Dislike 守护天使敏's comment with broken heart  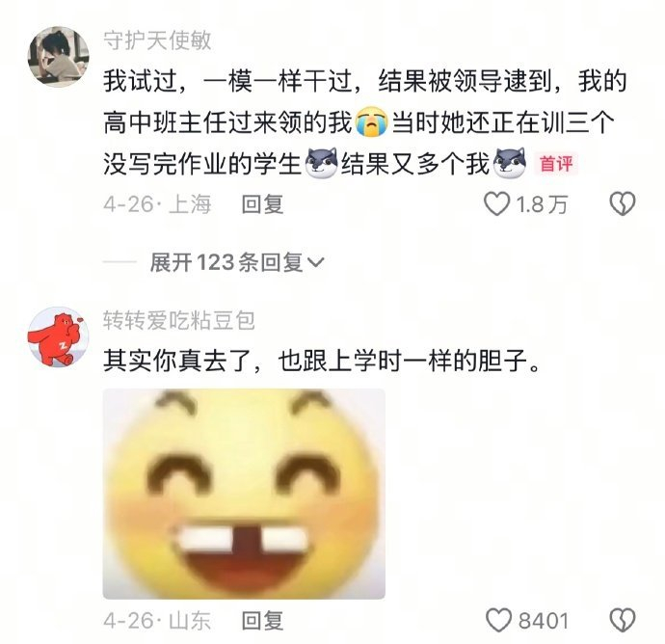click(x=623, y=203)
